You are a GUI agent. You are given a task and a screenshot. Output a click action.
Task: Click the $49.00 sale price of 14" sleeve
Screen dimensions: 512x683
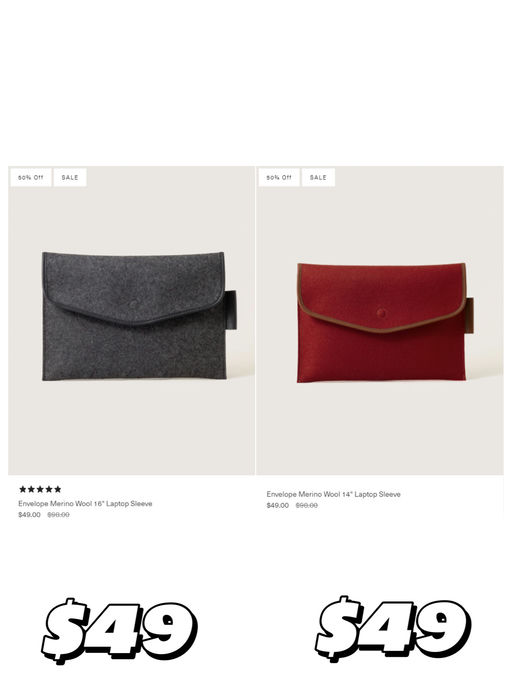[x=278, y=506]
